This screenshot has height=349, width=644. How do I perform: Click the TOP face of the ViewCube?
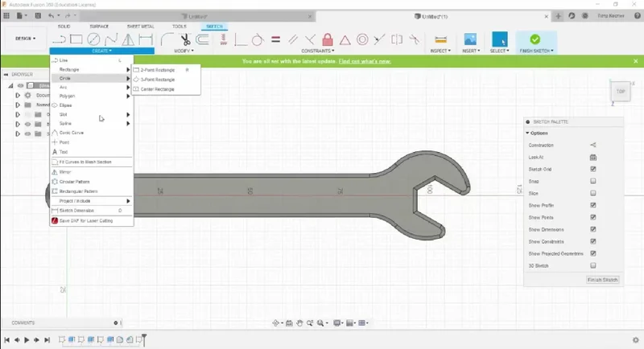(x=620, y=92)
